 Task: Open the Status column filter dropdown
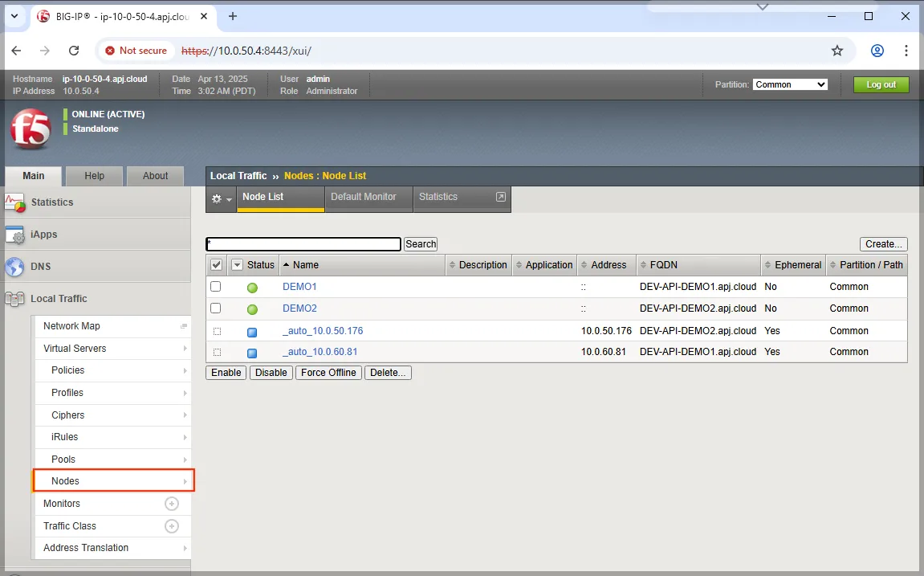(x=237, y=265)
